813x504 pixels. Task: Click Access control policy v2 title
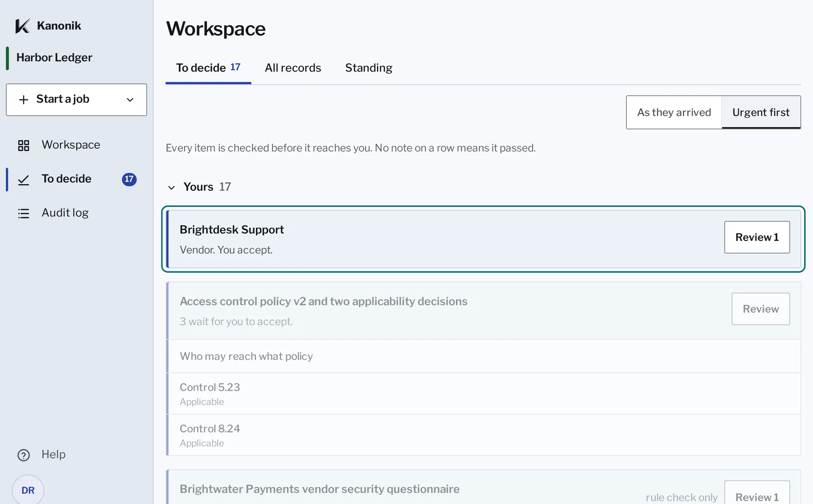(323, 302)
